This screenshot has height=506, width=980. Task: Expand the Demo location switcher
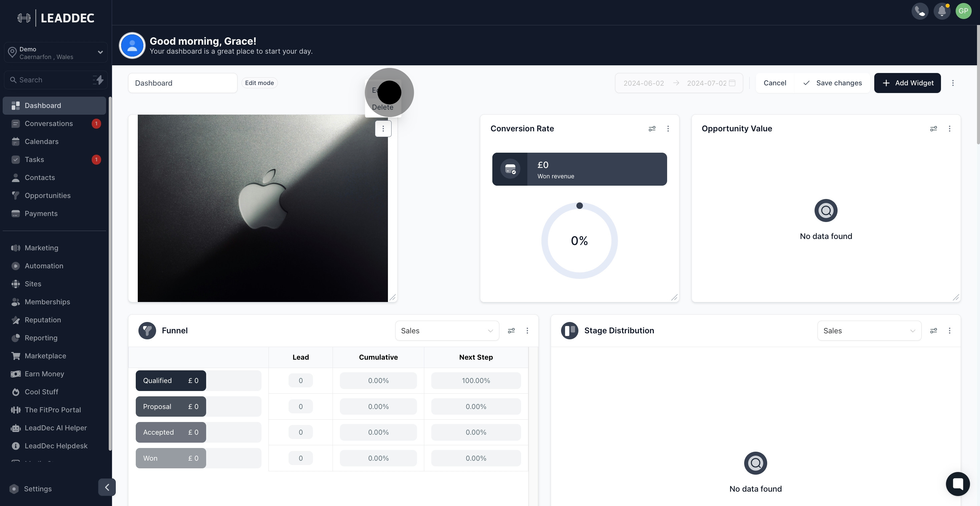tap(56, 52)
